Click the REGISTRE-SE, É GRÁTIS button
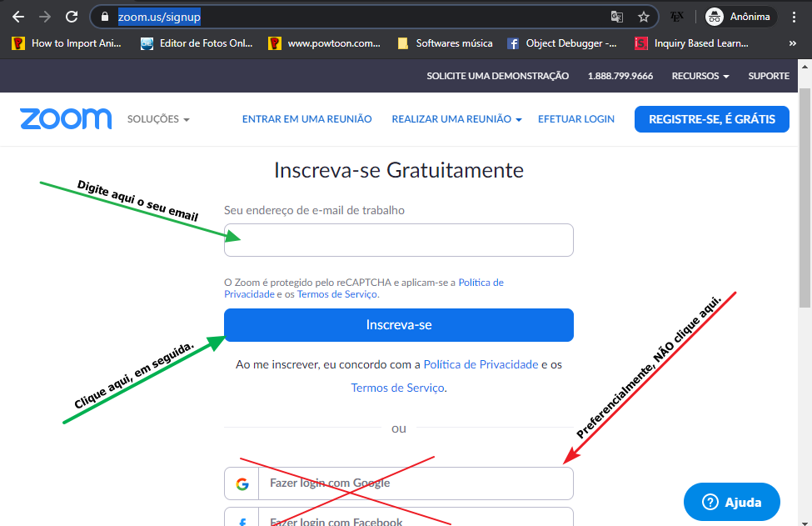This screenshot has height=526, width=812. [712, 119]
